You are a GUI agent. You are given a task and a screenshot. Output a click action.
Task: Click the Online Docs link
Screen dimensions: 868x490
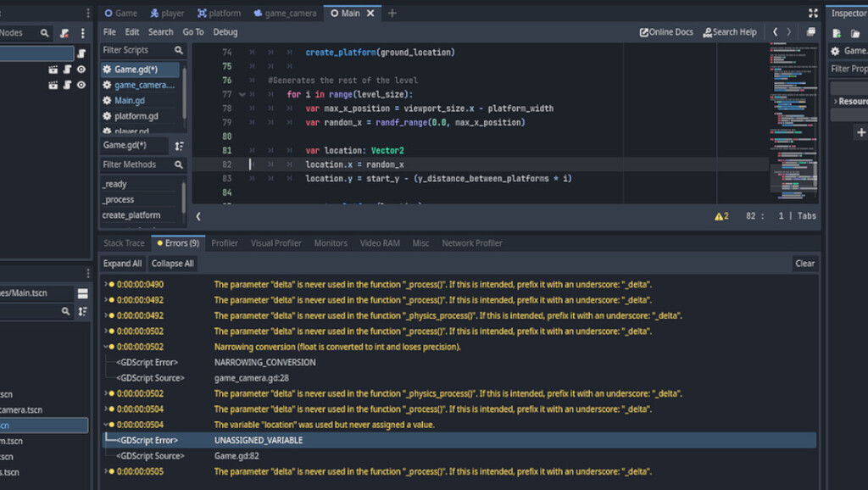pos(666,31)
